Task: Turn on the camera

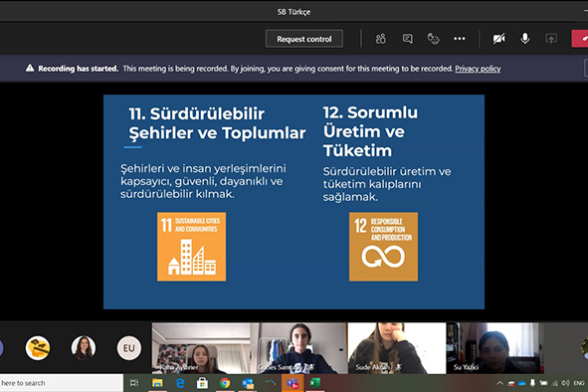Action: [498, 39]
